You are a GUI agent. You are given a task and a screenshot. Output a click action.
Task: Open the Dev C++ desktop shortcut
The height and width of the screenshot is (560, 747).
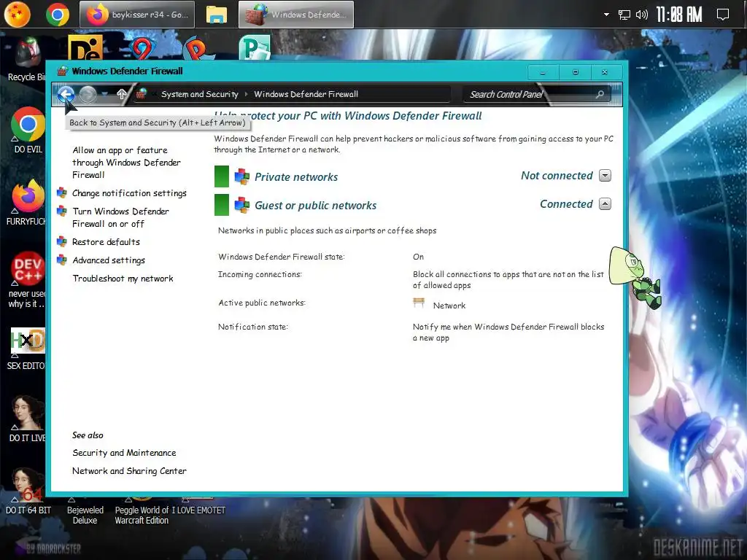(27, 279)
